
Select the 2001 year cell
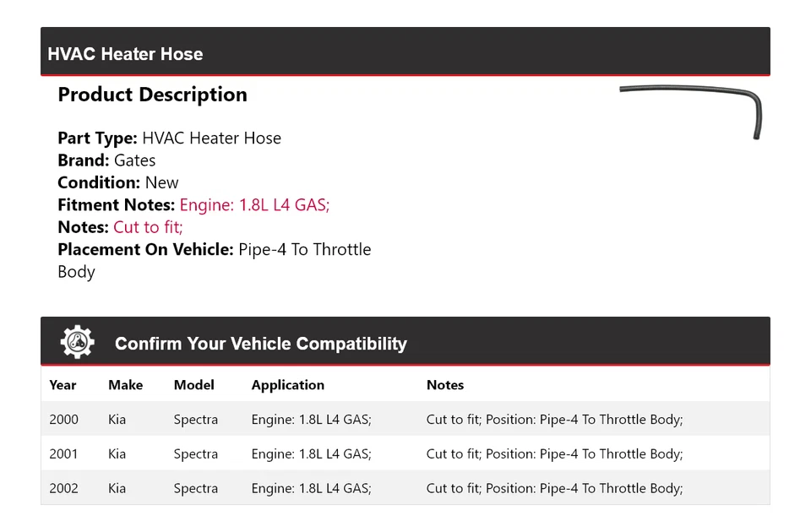pos(63,454)
